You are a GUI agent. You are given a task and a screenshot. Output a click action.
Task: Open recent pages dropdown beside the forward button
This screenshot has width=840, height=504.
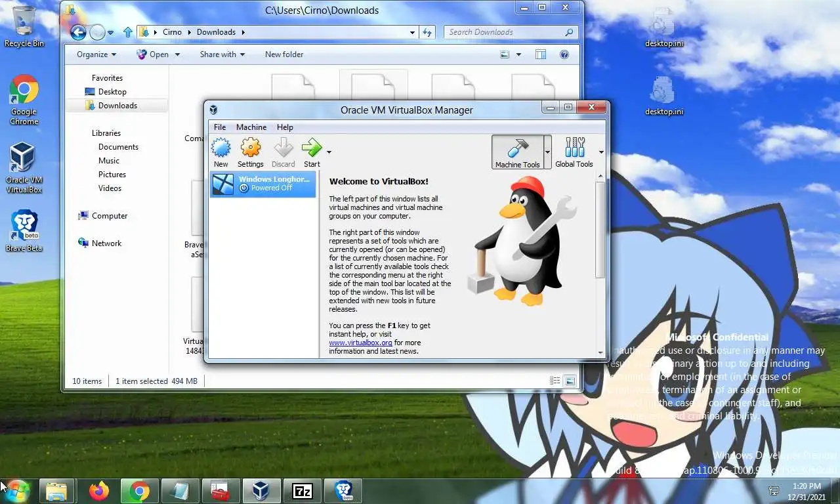(x=110, y=32)
